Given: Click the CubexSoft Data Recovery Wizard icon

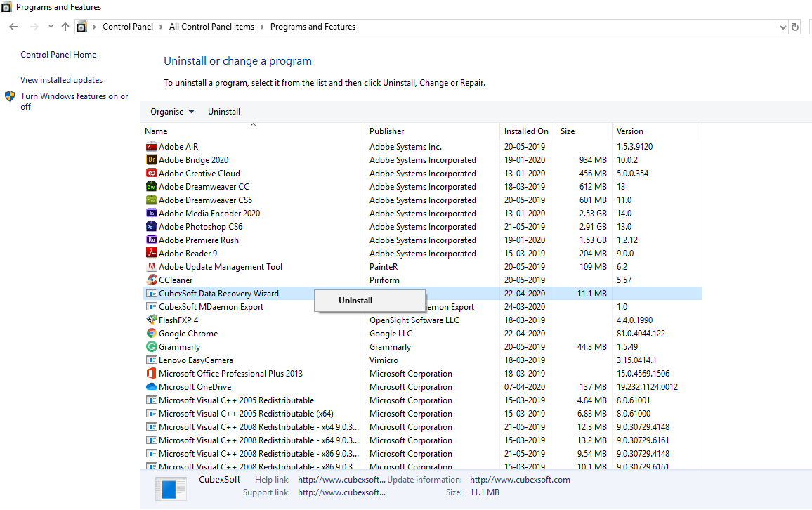Looking at the screenshot, I should [x=151, y=294].
